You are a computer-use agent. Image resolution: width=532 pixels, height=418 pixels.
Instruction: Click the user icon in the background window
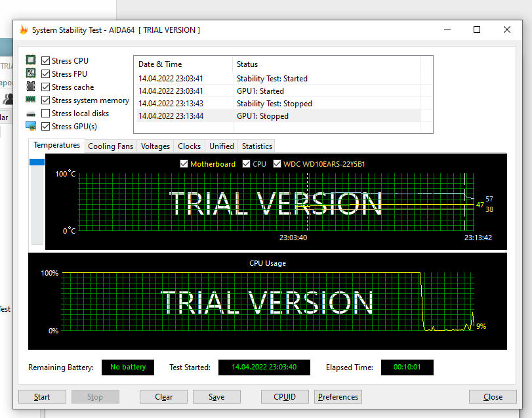pyautogui.click(x=8, y=98)
